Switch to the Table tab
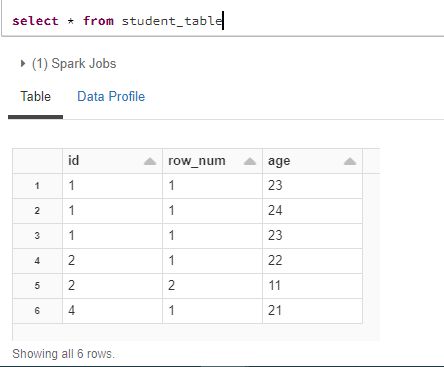 tap(36, 97)
